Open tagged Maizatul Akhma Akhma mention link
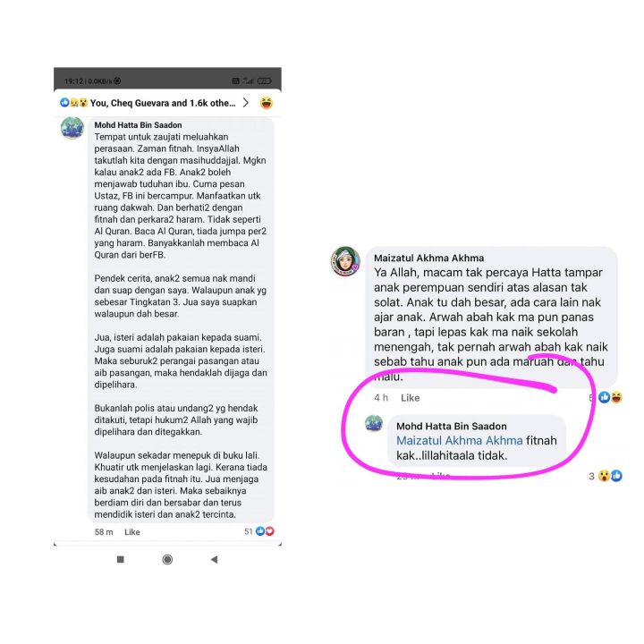Screen dimensions: 644x644 tap(459, 440)
